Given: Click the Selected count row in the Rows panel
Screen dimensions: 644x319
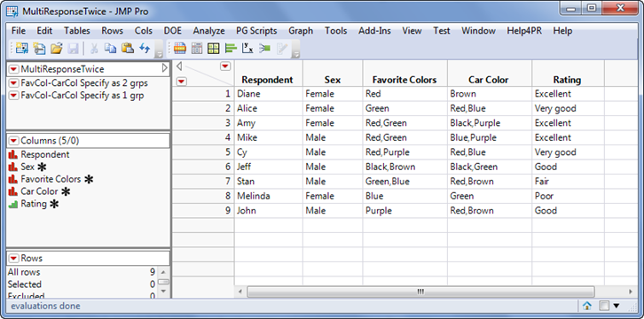Looking at the screenshot, I should [82, 284].
